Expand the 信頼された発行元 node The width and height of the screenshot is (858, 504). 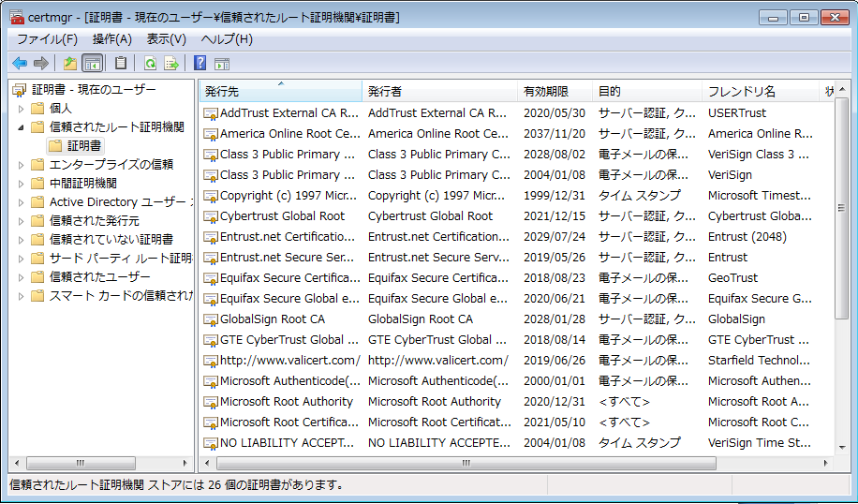point(21,222)
